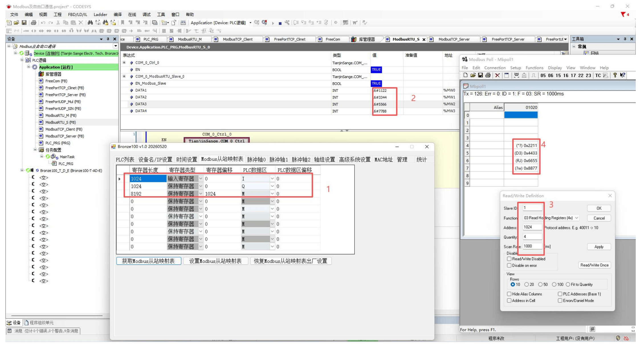644x344 pixels.
Task: Click the connect icon in Modbus Poll toolbar
Action: [516, 75]
